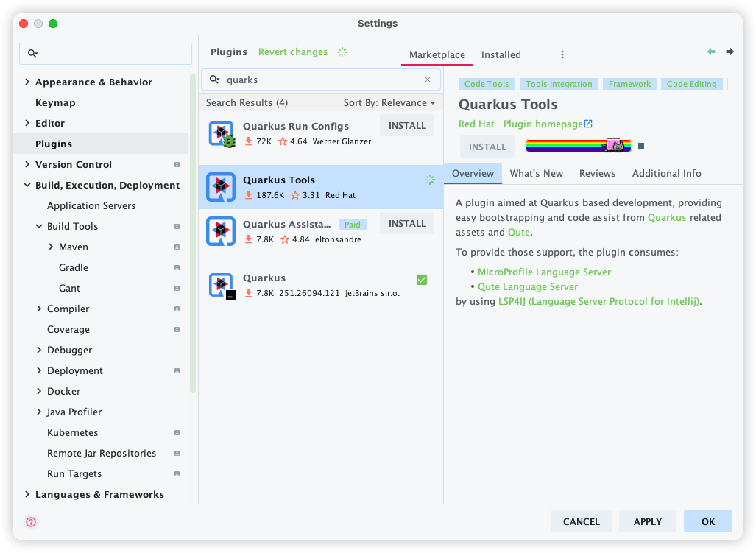This screenshot has height=553, width=756.
Task: Click the Tools Integration tag
Action: [559, 84]
